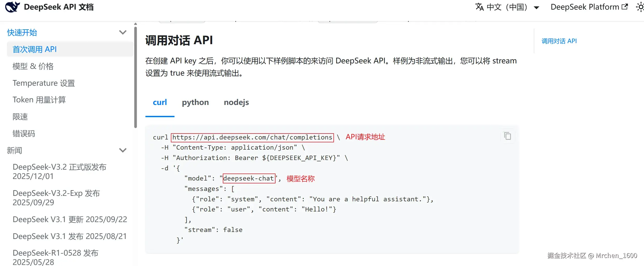The width and height of the screenshot is (644, 266).
Task: Click the external link icon beside DeepSeek Platform
Action: pyautogui.click(x=625, y=7)
